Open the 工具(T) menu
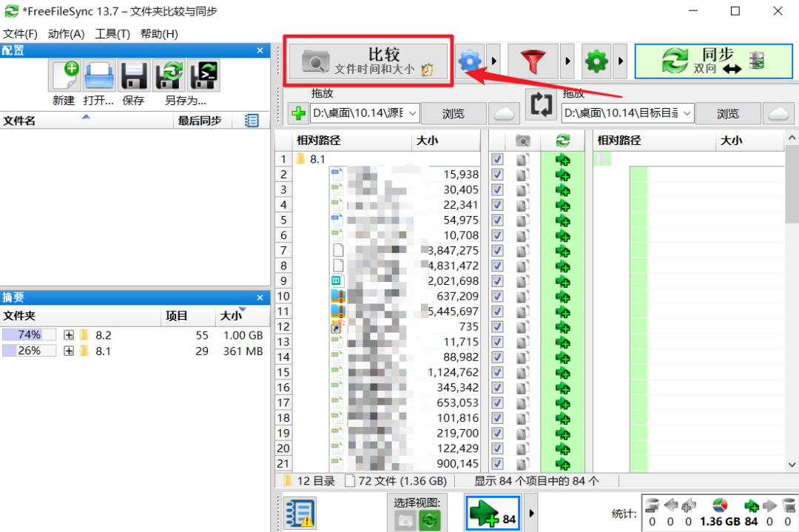Viewport: 799px width, 532px height. click(112, 33)
